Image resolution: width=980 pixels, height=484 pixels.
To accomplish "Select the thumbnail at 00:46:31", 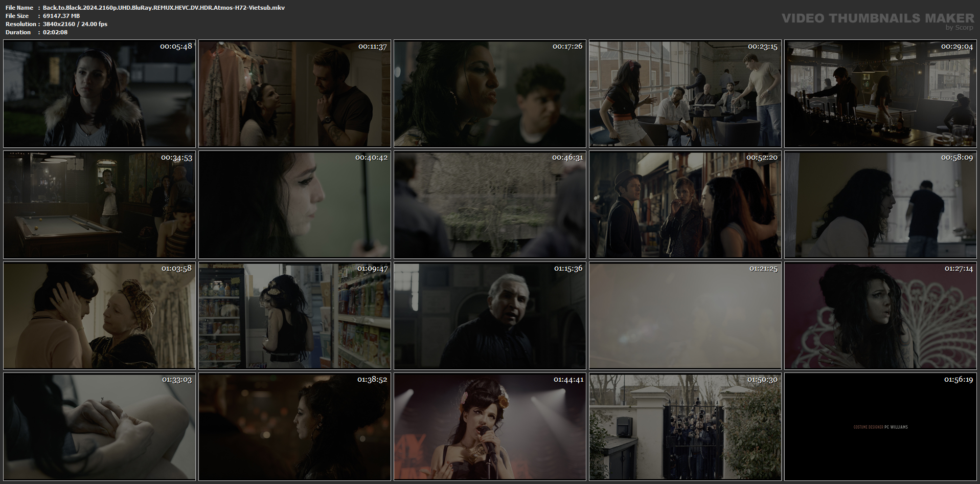I will pos(490,205).
